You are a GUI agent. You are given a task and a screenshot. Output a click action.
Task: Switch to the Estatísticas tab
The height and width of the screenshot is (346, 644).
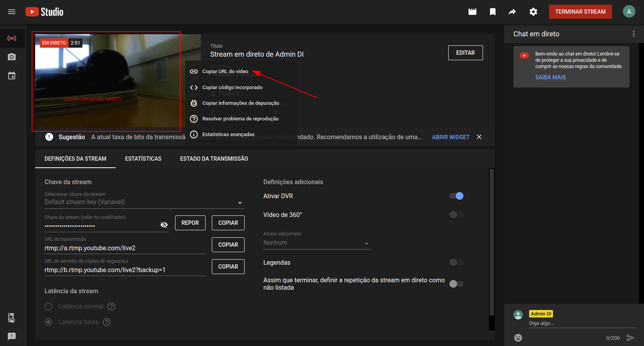[143, 159]
